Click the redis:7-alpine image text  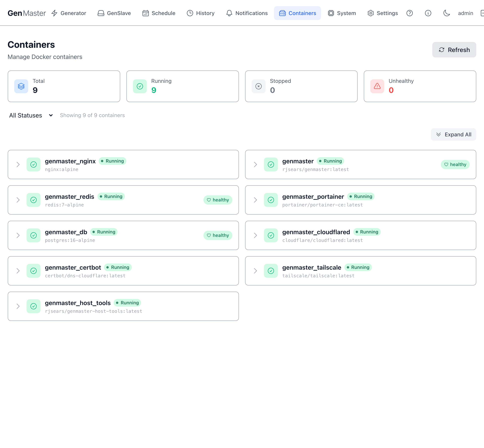click(65, 205)
